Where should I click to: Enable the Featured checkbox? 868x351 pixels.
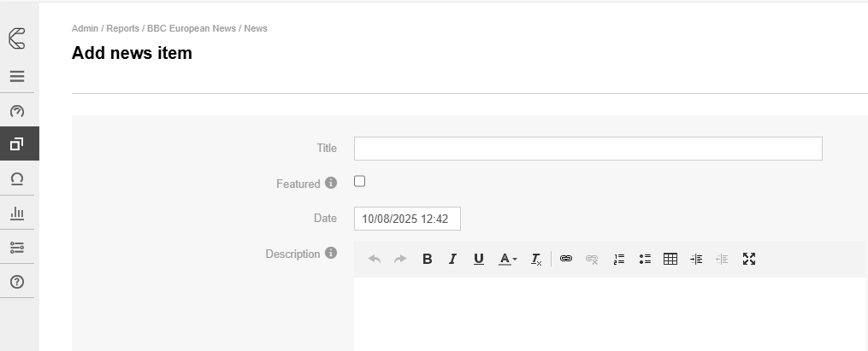pos(360,181)
